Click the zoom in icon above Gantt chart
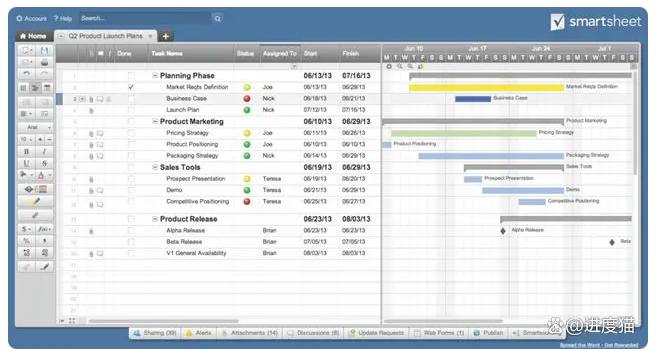The width and height of the screenshot is (656, 360). [x=410, y=66]
